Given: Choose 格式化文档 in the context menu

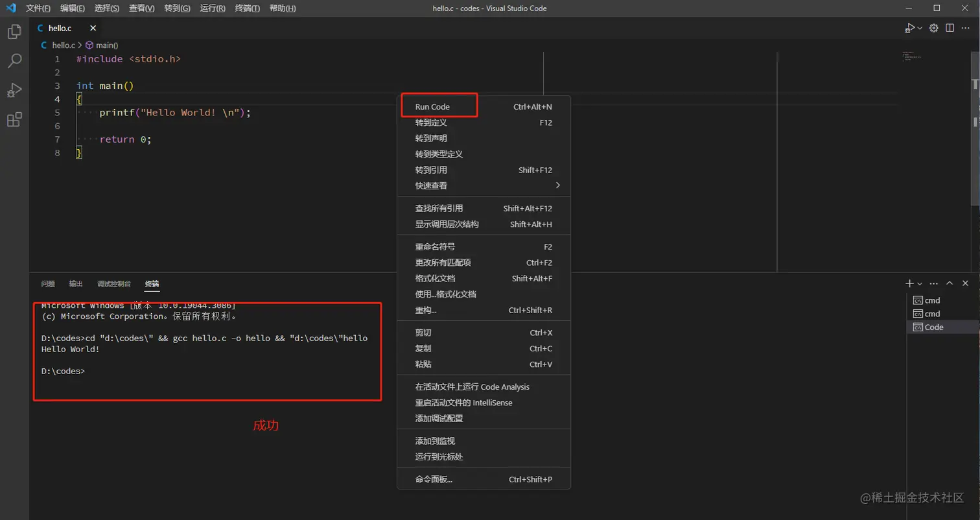Looking at the screenshot, I should [484, 278].
